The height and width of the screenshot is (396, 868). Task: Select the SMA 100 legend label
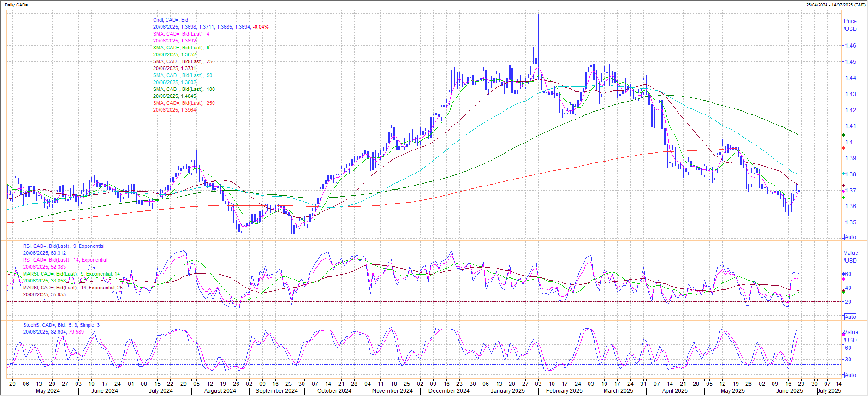click(184, 89)
